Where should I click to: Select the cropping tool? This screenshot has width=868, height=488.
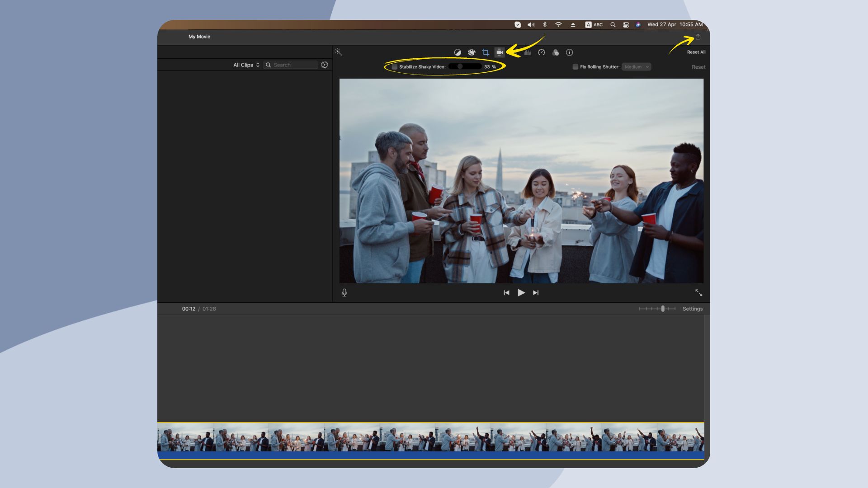[x=486, y=52]
